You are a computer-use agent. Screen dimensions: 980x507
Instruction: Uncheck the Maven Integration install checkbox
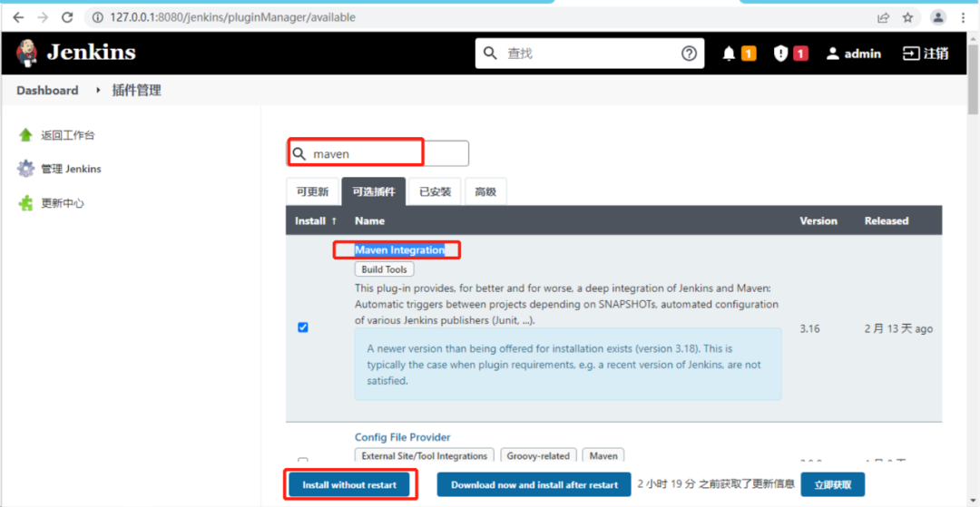point(303,327)
